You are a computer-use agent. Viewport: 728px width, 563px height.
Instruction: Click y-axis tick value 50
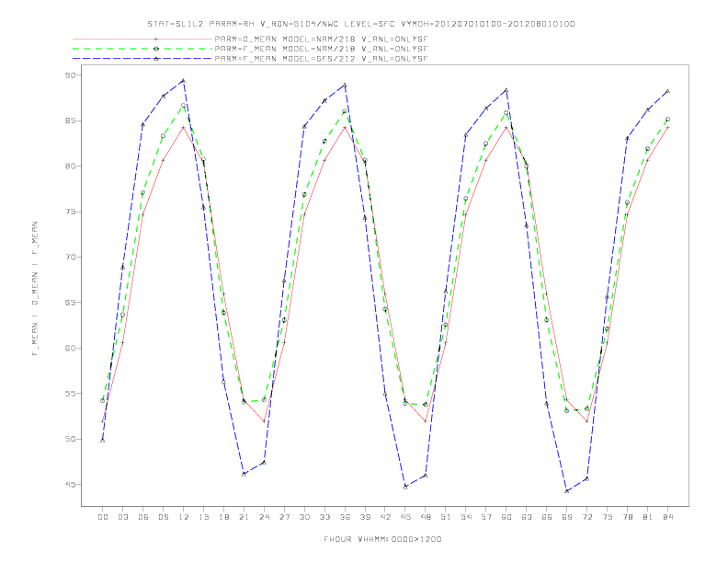(x=70, y=439)
